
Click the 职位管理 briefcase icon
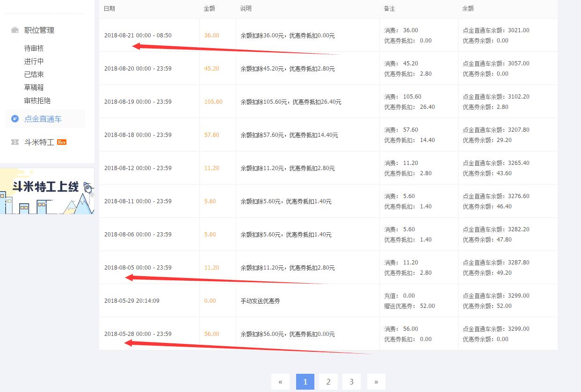15,29
